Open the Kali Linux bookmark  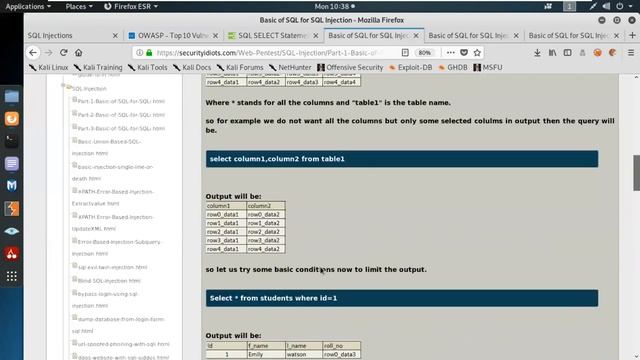click(49, 67)
